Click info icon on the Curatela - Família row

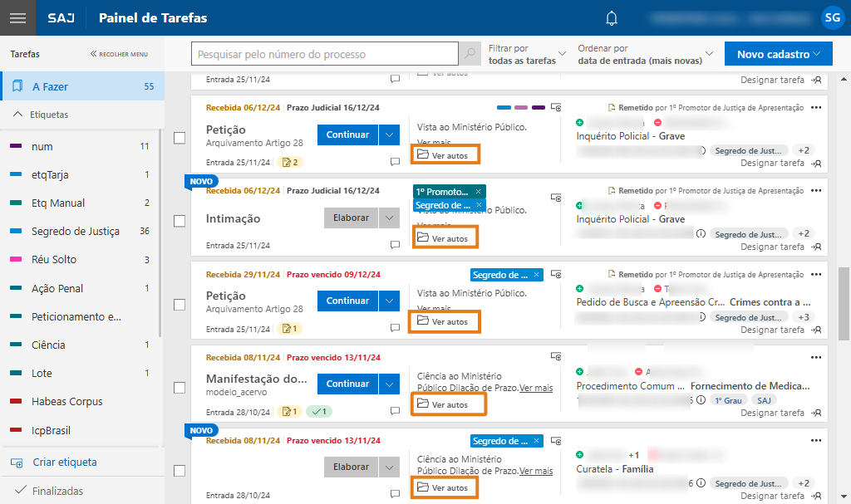(x=701, y=483)
